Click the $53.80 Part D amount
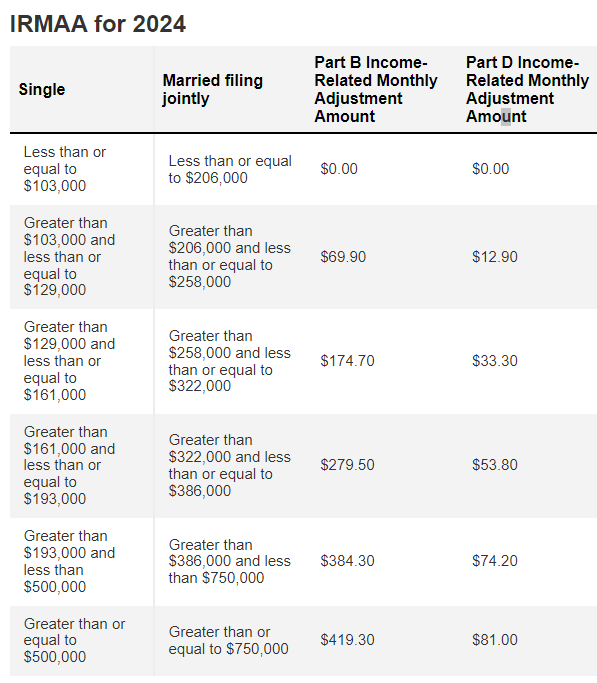Viewport: 597px width, 683px height. pyautogui.click(x=495, y=465)
